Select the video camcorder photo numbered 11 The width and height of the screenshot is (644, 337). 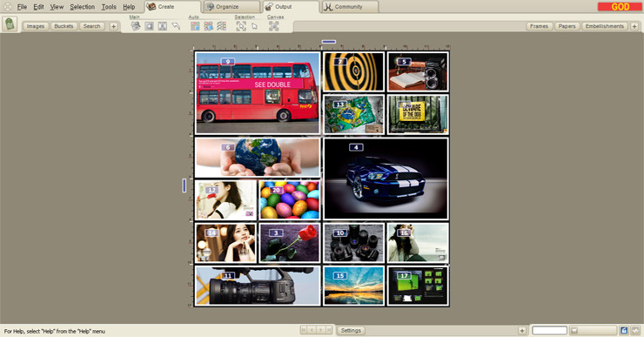[x=258, y=286]
